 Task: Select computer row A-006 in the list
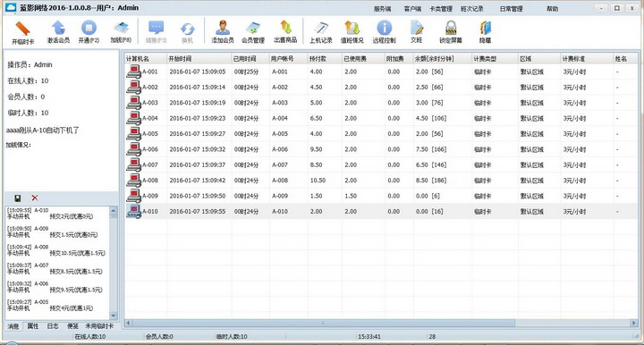pos(382,149)
